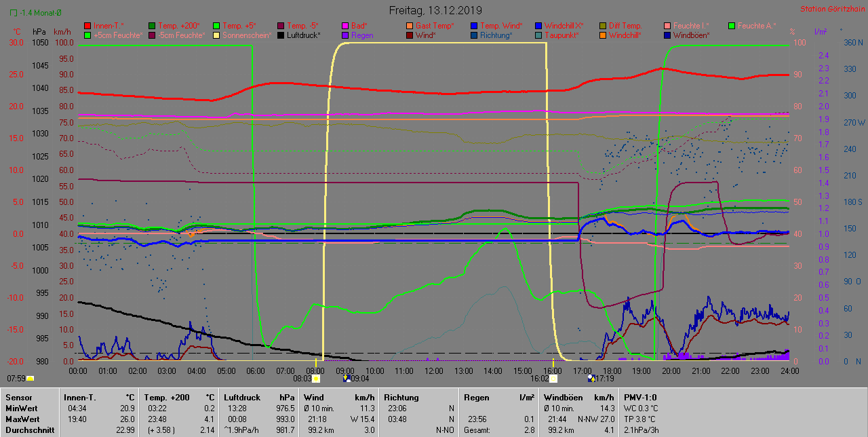Click the olive Diff Temp. legend swatch
Viewport: 868px width, 437px height.
(x=604, y=26)
